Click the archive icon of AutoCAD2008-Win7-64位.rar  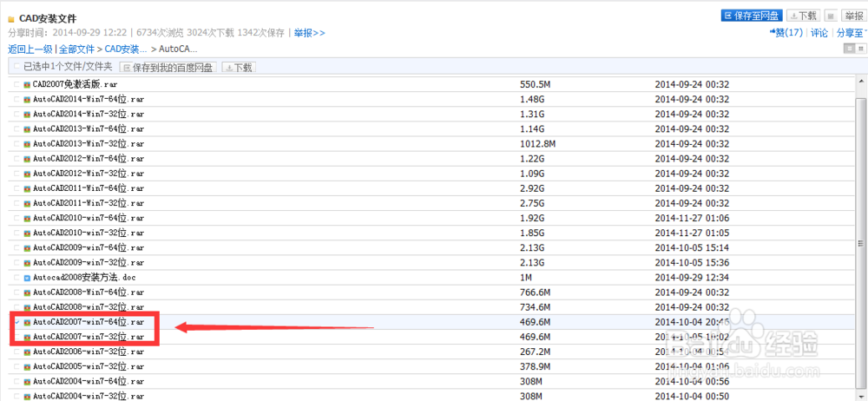coord(27,293)
